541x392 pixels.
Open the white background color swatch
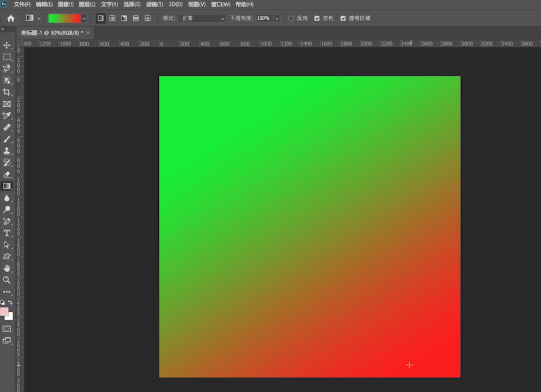pos(10,317)
